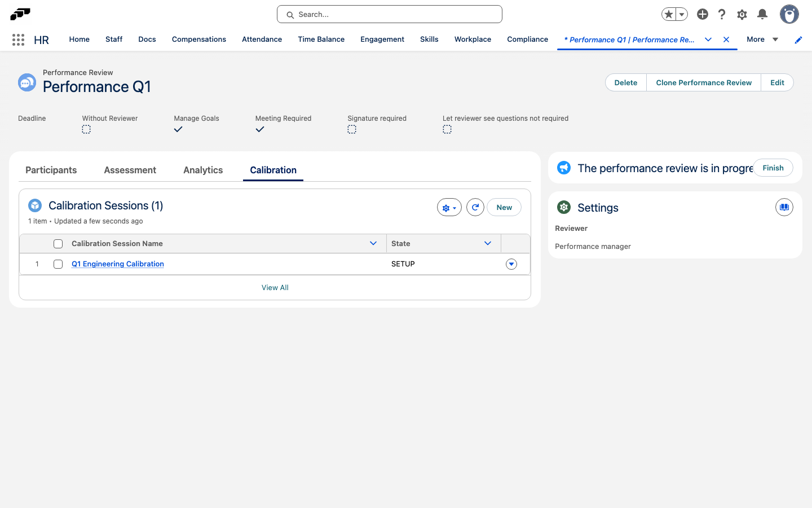Viewport: 812px width, 508px height.
Task: Click the search magnifier icon
Action: coord(290,15)
